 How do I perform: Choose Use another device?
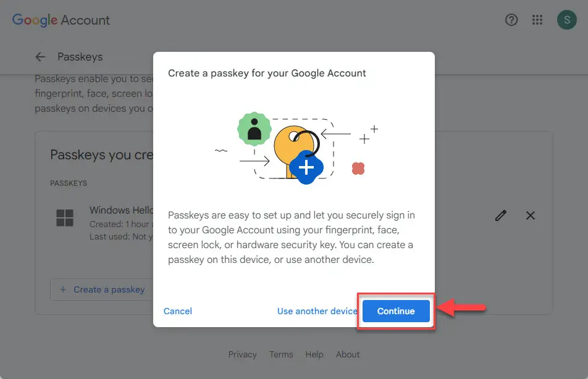point(317,311)
